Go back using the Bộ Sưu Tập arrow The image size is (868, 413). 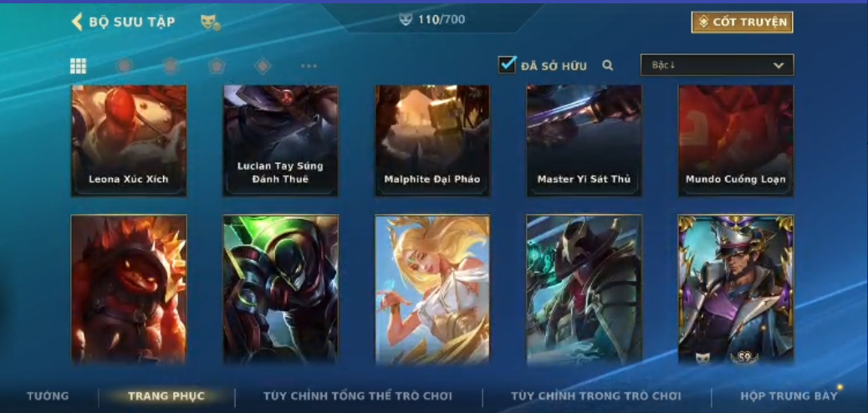coord(77,22)
